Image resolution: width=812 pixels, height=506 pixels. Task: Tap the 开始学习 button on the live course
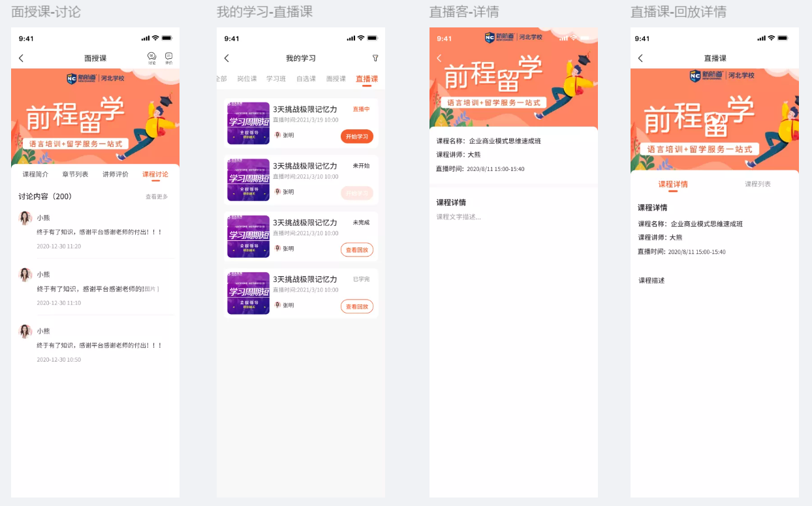click(356, 136)
